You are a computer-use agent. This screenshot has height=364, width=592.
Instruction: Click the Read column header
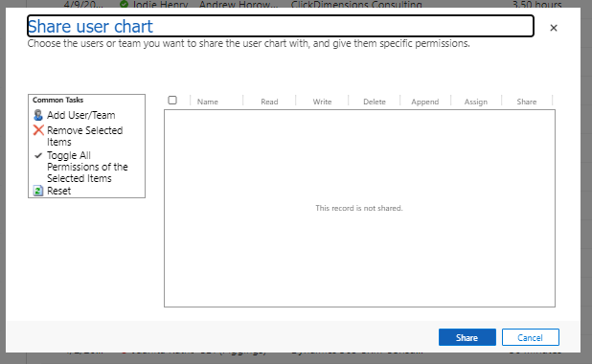click(x=269, y=102)
